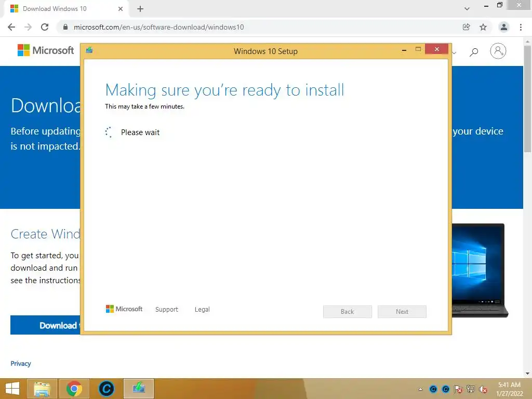The height and width of the screenshot is (399, 532).
Task: Click the "Please wait" text
Action: [140, 132]
